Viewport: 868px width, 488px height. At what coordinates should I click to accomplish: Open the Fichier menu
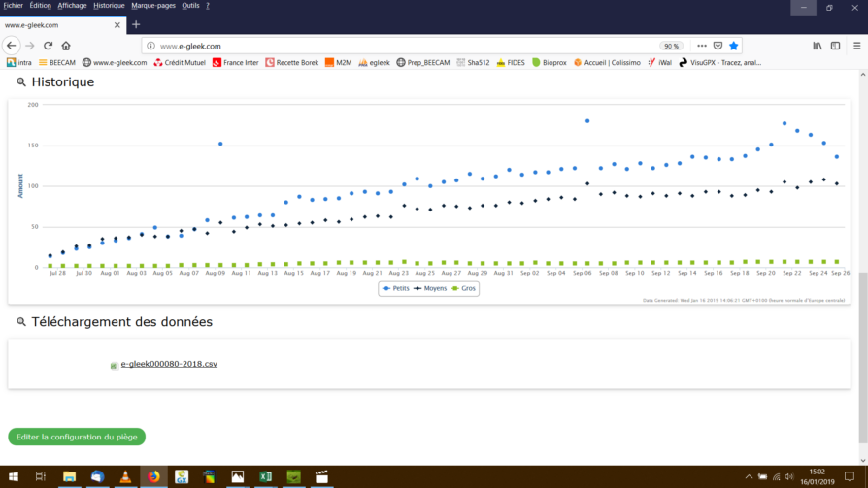click(x=14, y=6)
